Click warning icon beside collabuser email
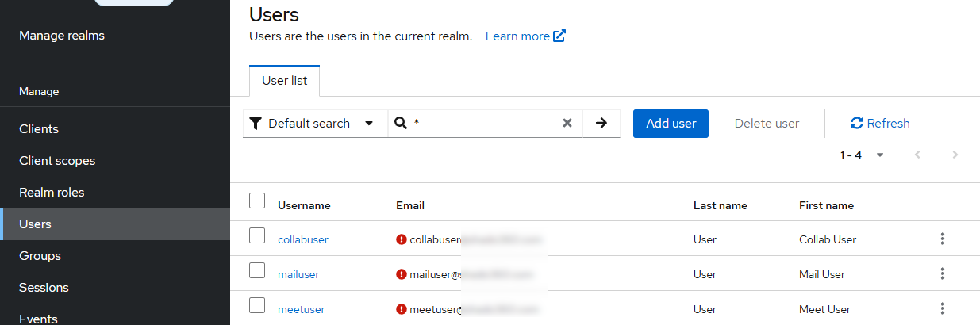The height and width of the screenshot is (325, 980). click(401, 239)
